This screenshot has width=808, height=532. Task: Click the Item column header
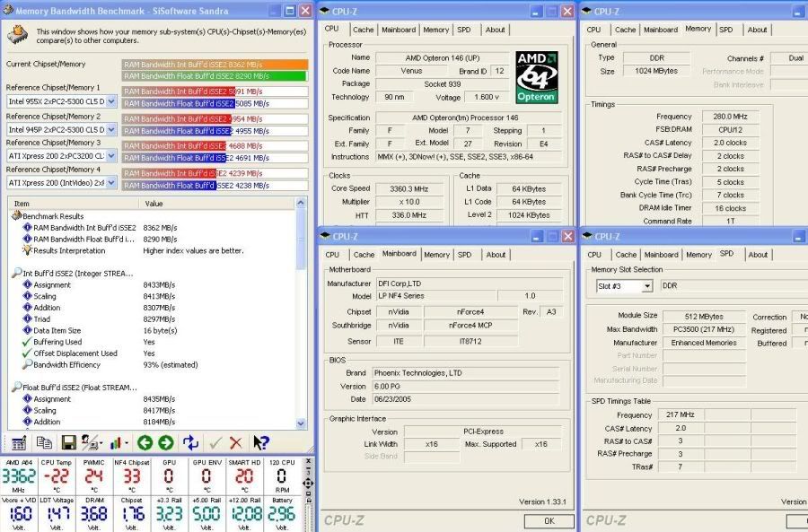click(74, 204)
